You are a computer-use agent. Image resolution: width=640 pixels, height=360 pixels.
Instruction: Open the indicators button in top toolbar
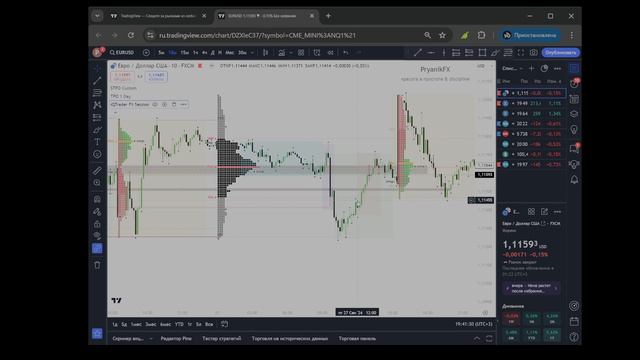click(x=282, y=53)
